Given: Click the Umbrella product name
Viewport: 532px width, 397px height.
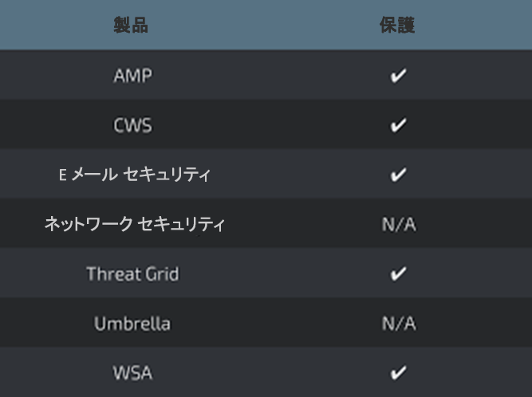Looking at the screenshot, I should (x=132, y=324).
